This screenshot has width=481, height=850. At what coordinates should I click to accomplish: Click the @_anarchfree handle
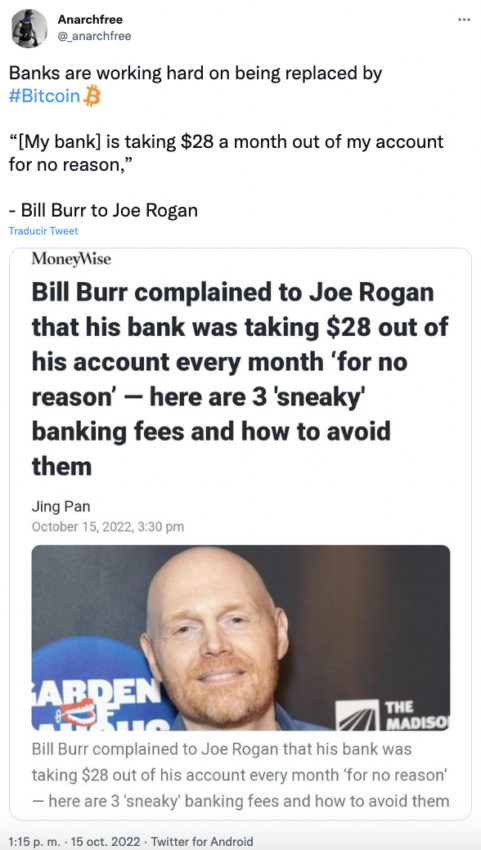(94, 36)
